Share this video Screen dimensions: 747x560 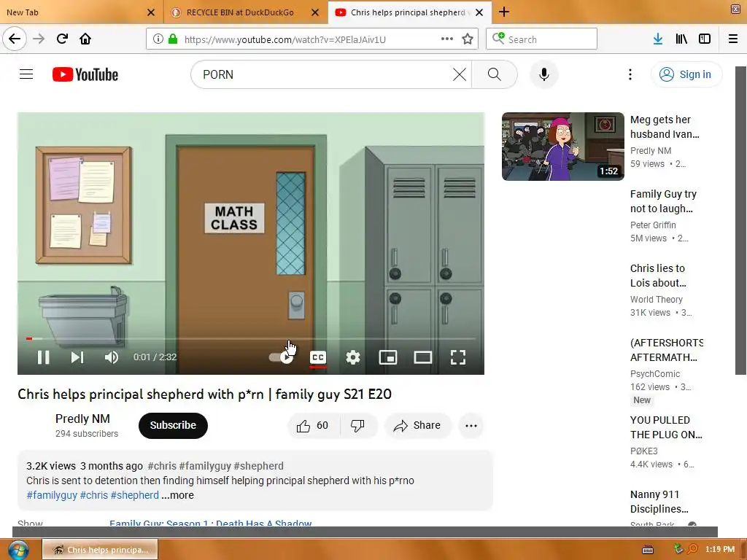(x=417, y=425)
